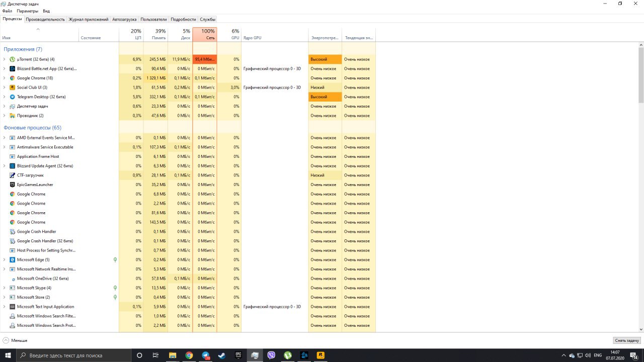Viewport: 644px width, 362px height.
Task: Sort by the Энергопотребление column header
Action: coord(325,34)
